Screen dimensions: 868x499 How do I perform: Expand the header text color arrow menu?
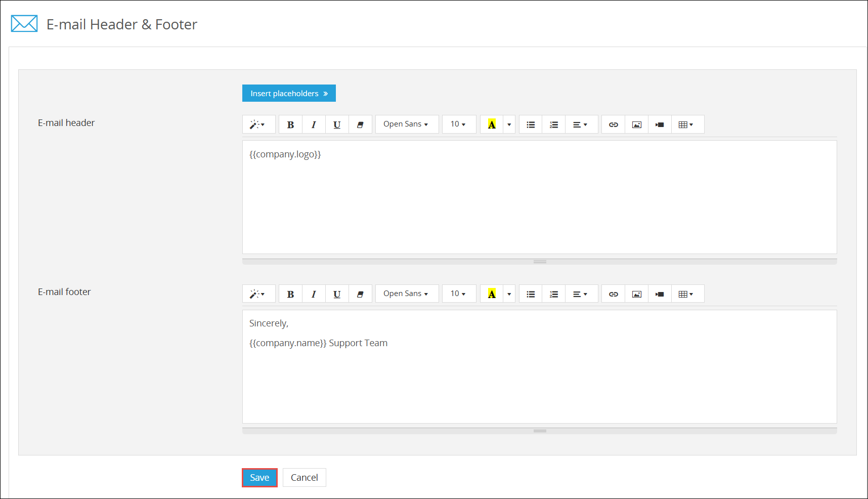pyautogui.click(x=509, y=124)
